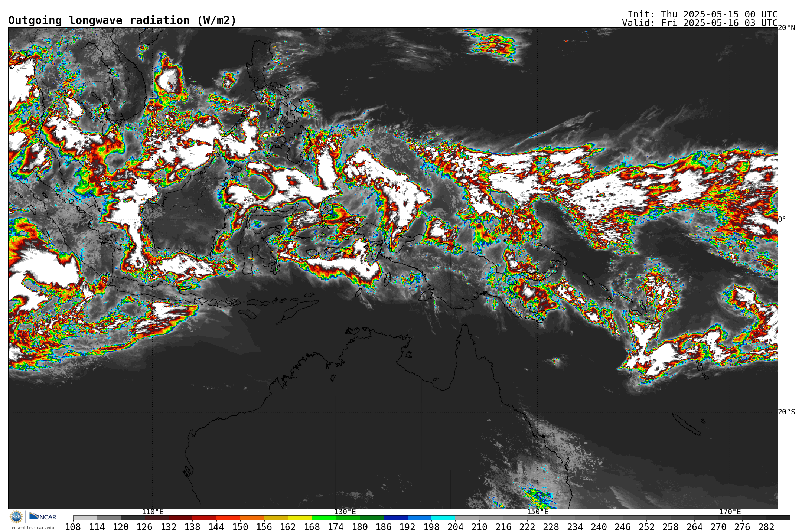Pick the light gray swatch between 108 and 114
Screen dimensions: 802x532
[x=85, y=518]
